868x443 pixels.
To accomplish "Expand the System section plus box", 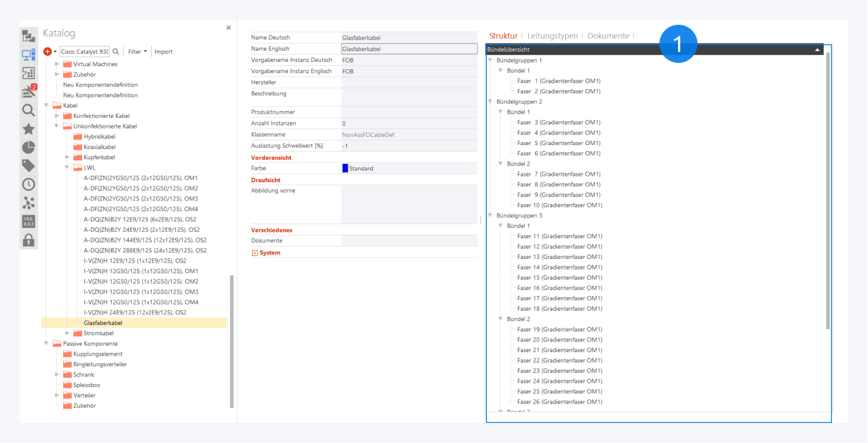I will coord(255,253).
